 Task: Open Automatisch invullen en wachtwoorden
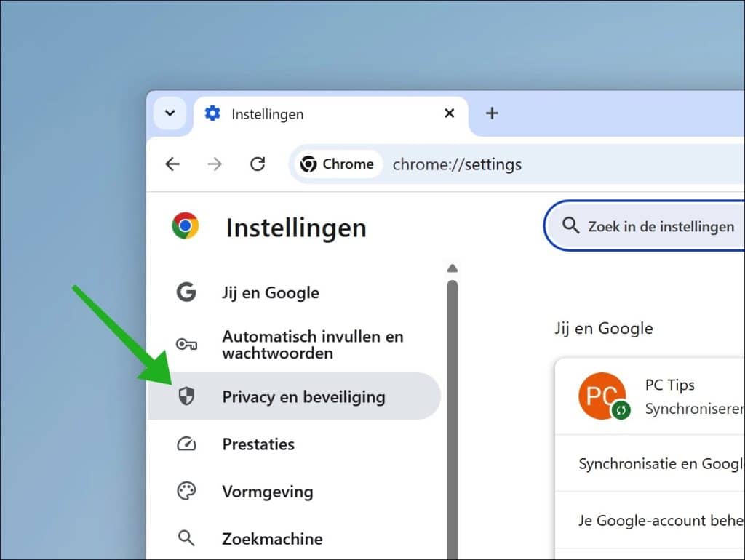(x=294, y=345)
